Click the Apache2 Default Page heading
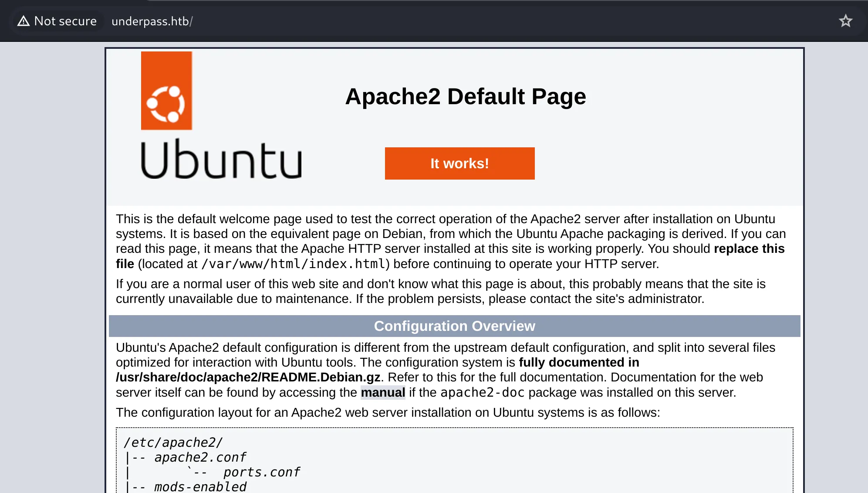868x493 pixels. (x=466, y=96)
